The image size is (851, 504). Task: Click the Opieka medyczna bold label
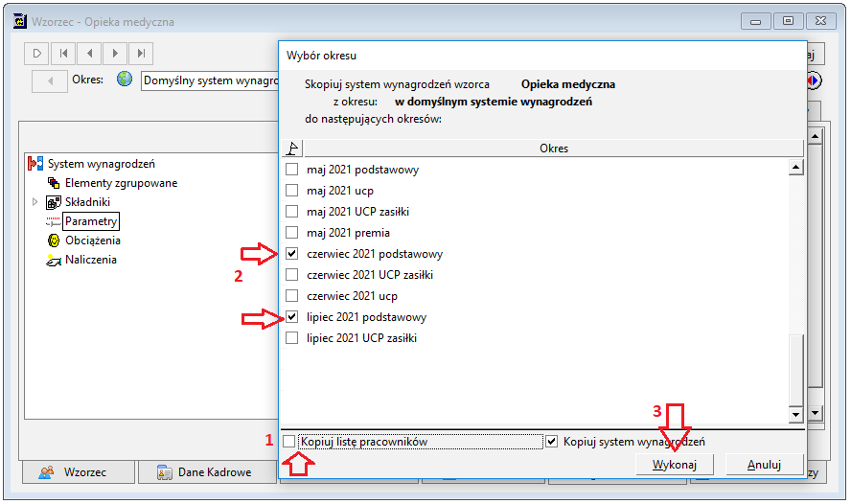click(568, 84)
